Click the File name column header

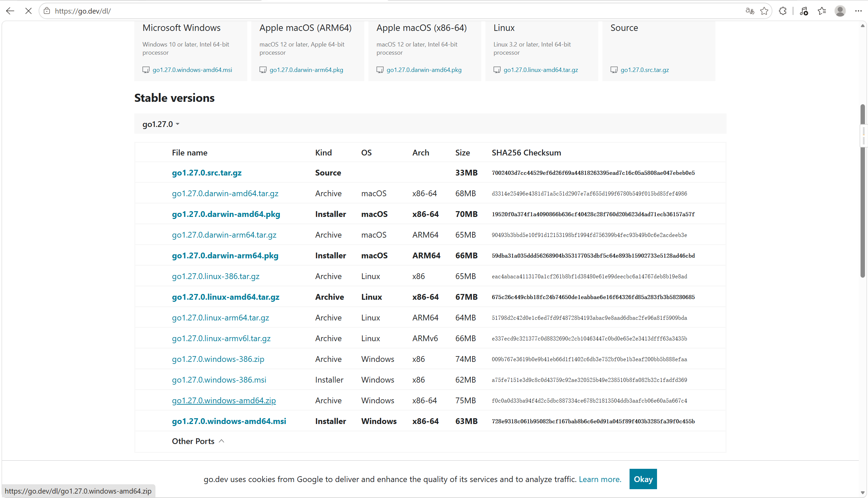[190, 152]
